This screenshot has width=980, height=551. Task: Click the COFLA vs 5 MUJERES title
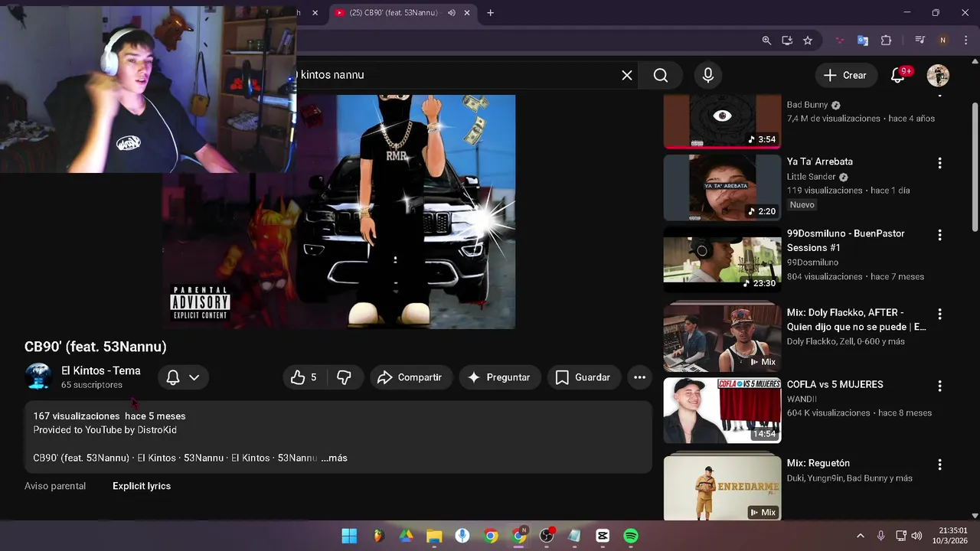point(835,384)
